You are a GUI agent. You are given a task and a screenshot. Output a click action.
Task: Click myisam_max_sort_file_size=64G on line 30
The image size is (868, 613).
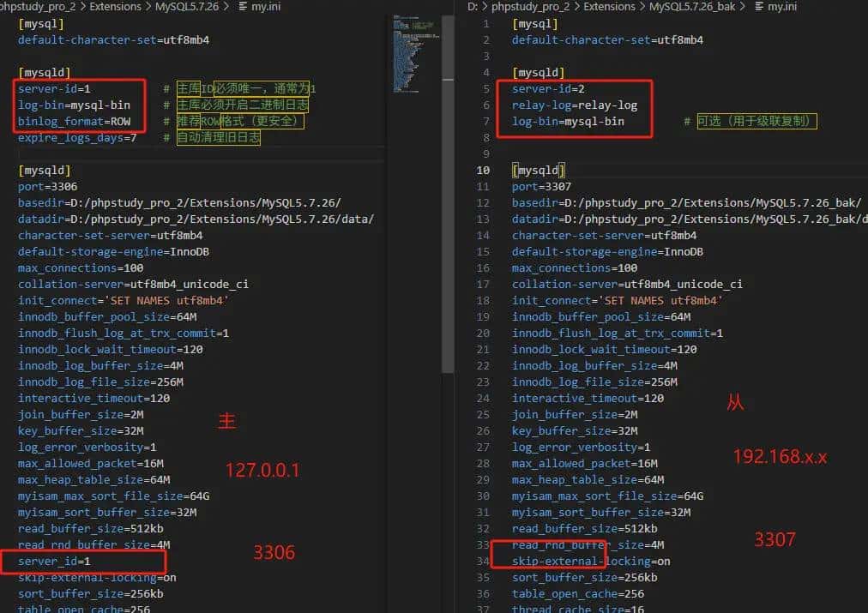(608, 496)
